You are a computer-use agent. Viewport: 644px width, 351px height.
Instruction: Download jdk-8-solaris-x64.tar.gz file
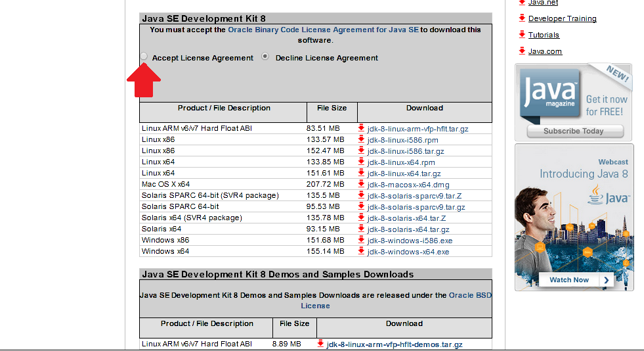(408, 229)
